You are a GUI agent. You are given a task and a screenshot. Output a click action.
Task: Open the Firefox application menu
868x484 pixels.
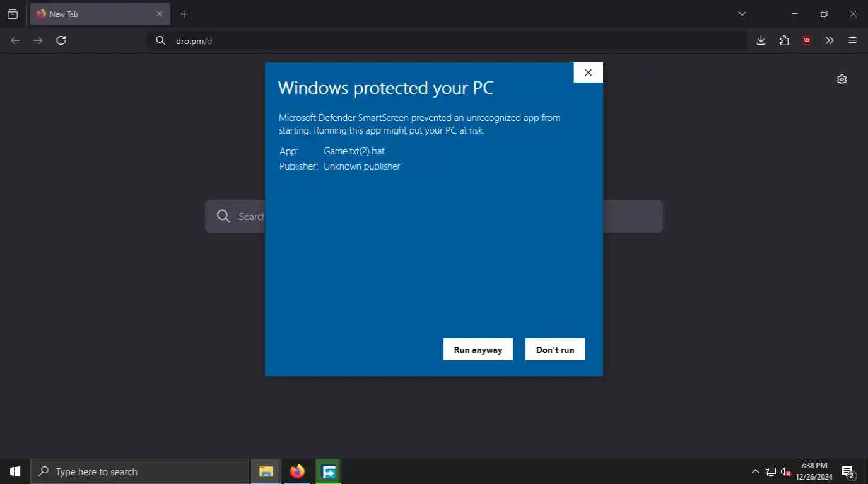[x=853, y=40]
